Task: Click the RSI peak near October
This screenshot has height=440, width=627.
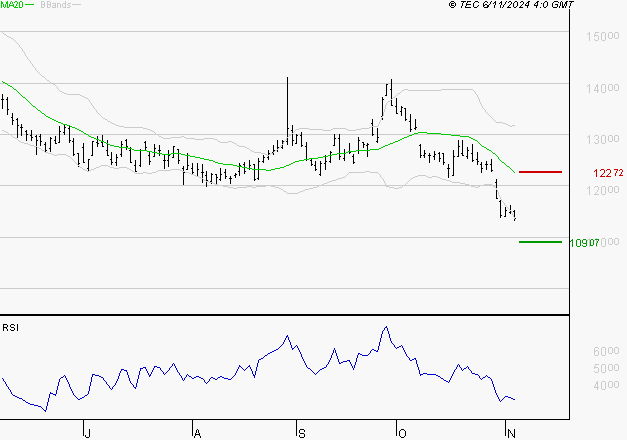Action: (386, 327)
